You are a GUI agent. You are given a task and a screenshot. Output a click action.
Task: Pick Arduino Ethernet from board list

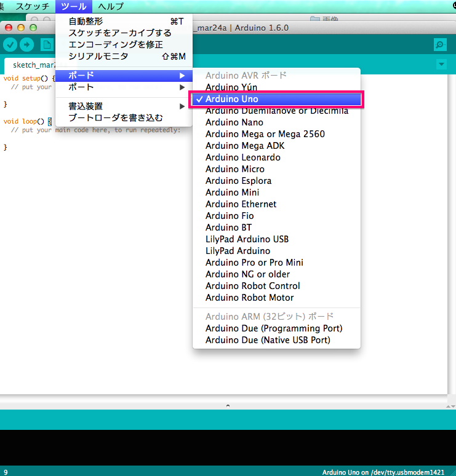[276, 204]
